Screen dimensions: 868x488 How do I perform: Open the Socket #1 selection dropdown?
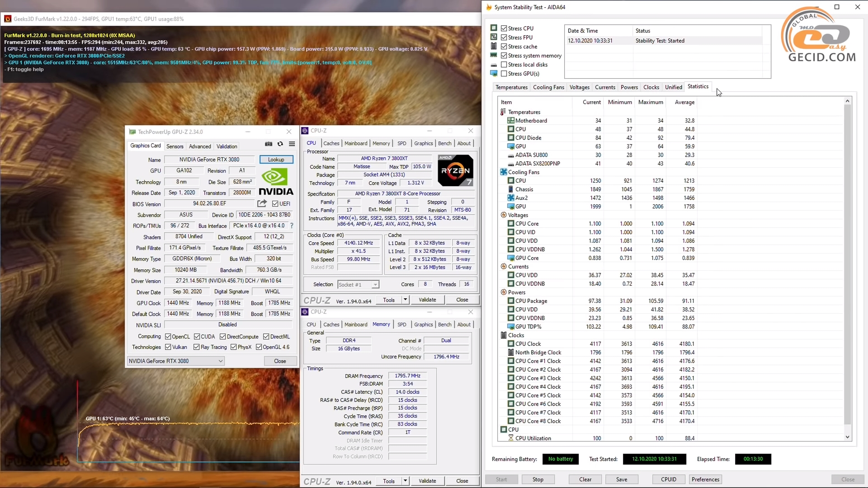point(358,285)
